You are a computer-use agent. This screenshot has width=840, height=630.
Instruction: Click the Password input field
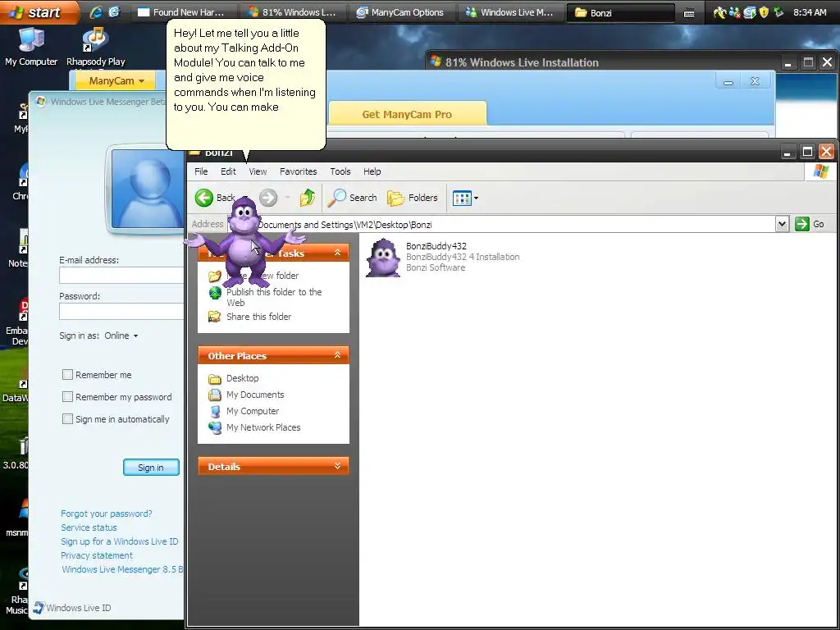click(121, 311)
